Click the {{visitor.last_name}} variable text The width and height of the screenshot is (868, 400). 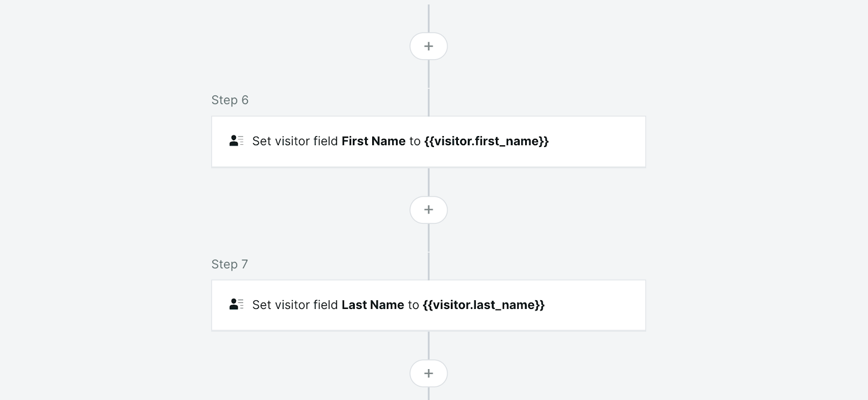click(x=483, y=305)
